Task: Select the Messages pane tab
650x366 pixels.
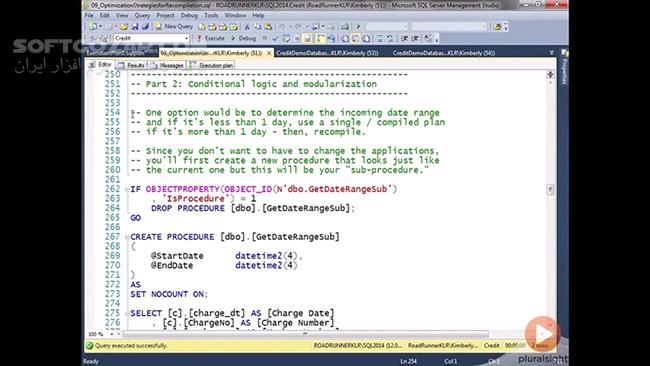Action: tap(167, 65)
